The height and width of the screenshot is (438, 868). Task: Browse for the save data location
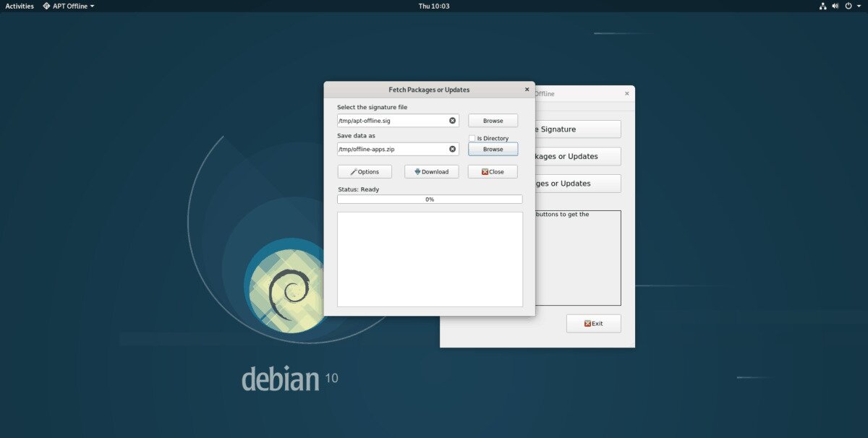(x=493, y=149)
